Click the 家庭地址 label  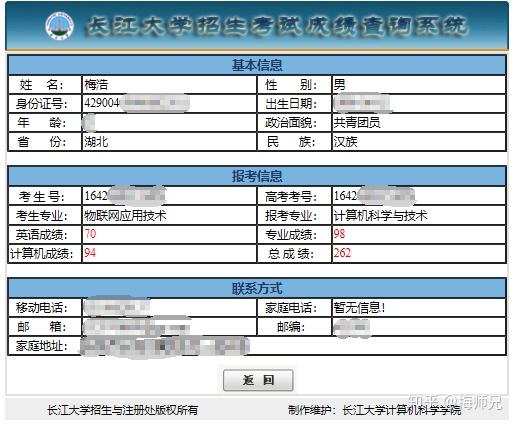tap(42, 346)
